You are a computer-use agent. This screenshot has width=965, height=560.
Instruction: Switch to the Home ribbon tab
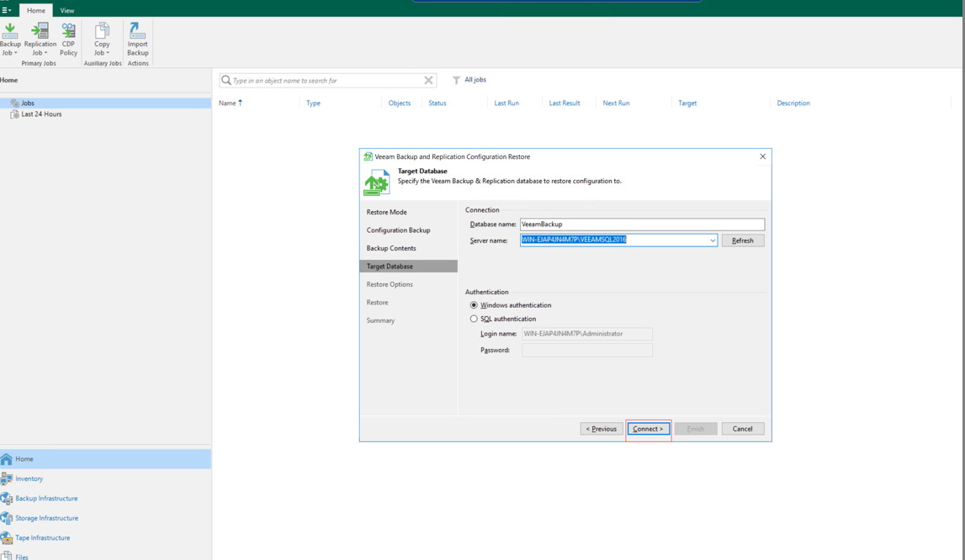tap(36, 10)
